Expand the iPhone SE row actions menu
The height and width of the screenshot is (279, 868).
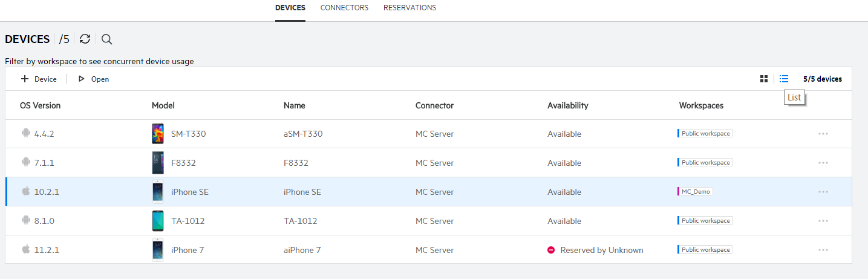coord(823,192)
